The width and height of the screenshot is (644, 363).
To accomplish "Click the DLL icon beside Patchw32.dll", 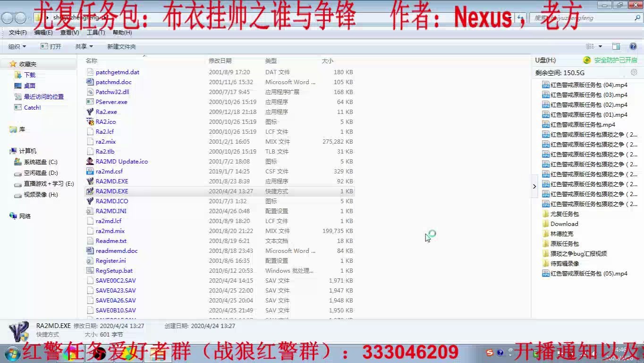I will [90, 92].
